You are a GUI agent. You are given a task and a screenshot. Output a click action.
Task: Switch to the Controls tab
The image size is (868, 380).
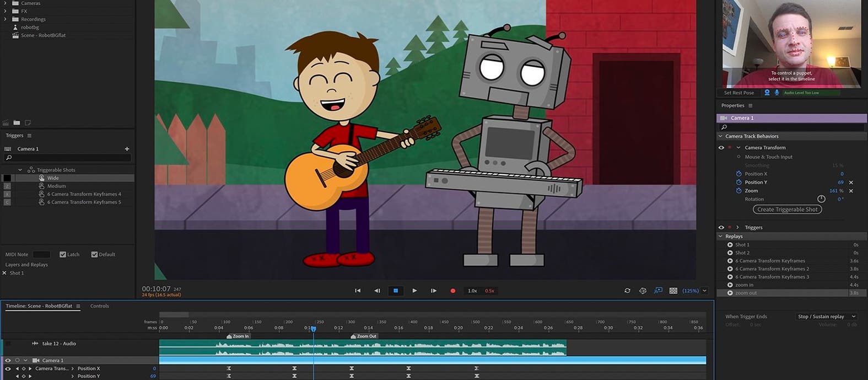point(99,306)
